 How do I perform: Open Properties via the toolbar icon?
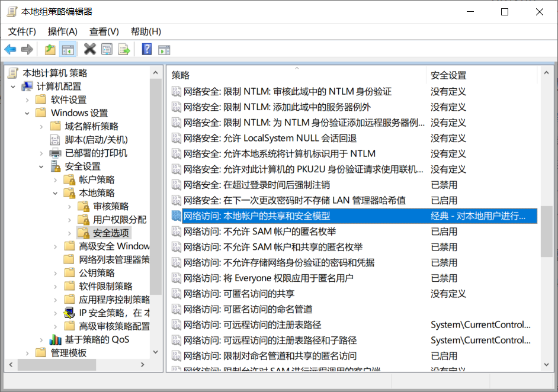point(107,49)
